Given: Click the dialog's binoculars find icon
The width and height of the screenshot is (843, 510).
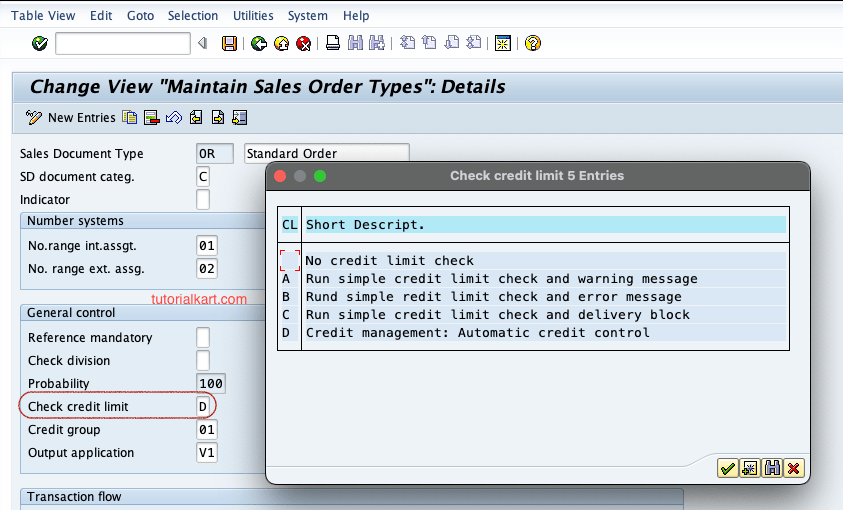Looking at the screenshot, I should pyautogui.click(x=772, y=469).
